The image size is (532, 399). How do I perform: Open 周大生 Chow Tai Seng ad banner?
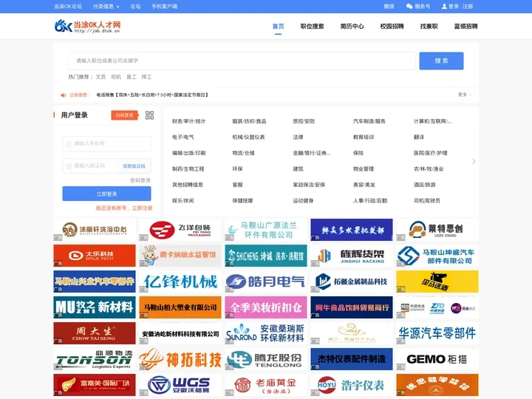95,333
